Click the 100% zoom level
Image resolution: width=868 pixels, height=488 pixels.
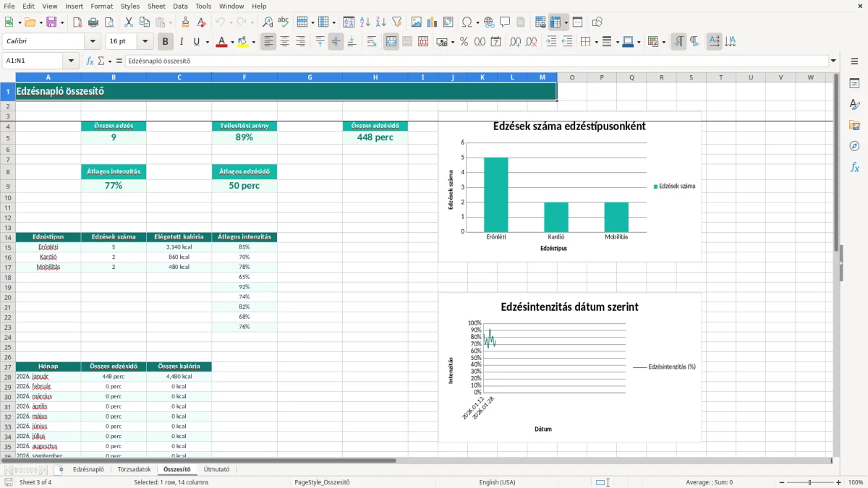[x=856, y=482]
